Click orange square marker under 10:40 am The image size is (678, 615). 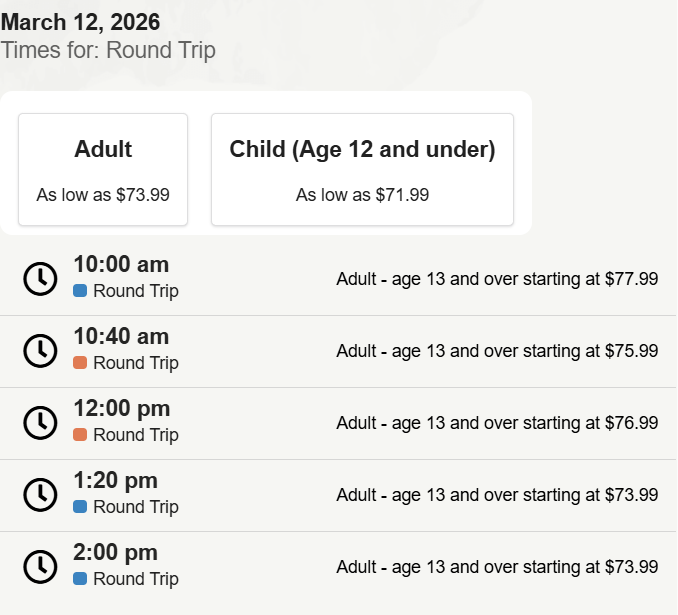80,364
